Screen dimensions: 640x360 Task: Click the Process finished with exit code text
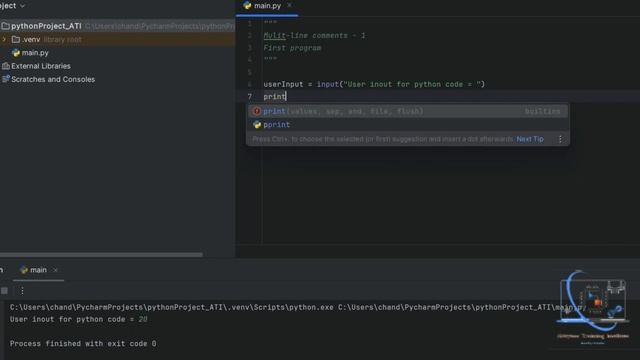83,344
